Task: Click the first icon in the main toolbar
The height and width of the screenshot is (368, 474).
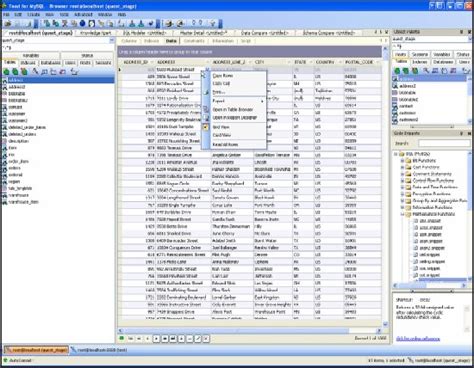Action: click(x=8, y=23)
